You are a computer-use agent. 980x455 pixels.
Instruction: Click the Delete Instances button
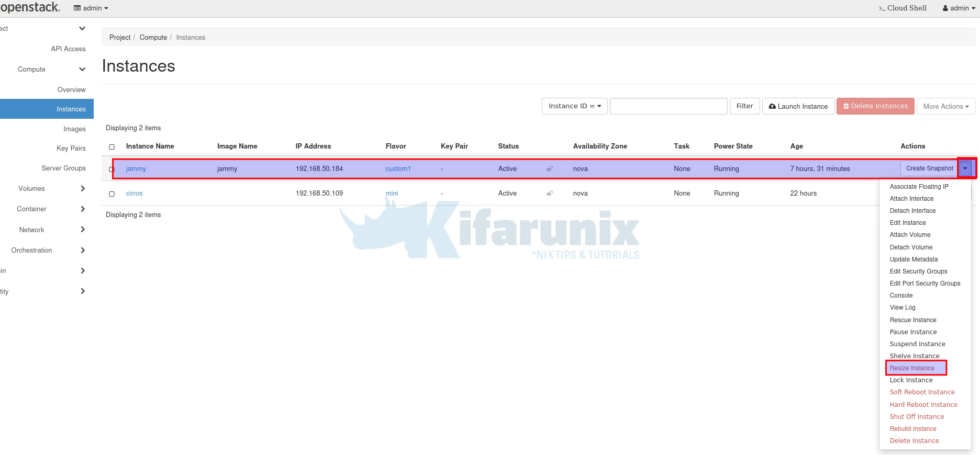pos(875,106)
